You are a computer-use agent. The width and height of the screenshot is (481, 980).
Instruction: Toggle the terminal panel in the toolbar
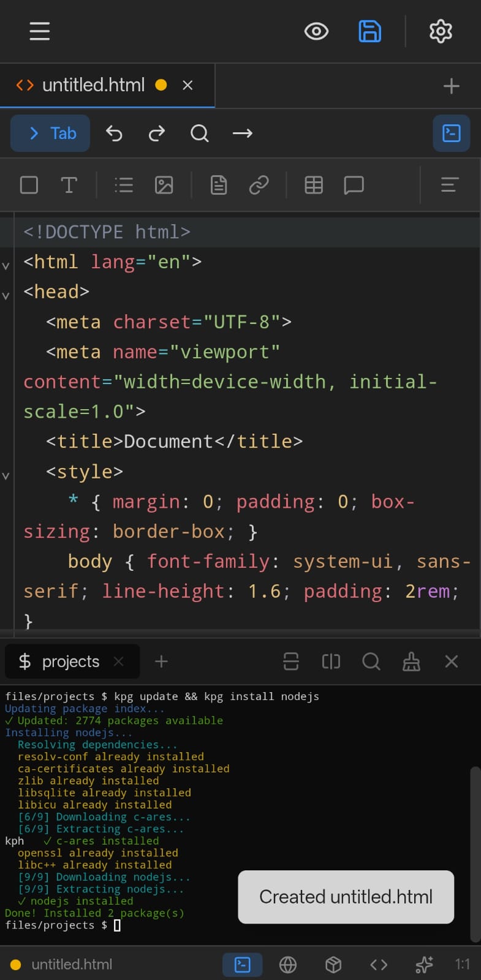tap(451, 133)
